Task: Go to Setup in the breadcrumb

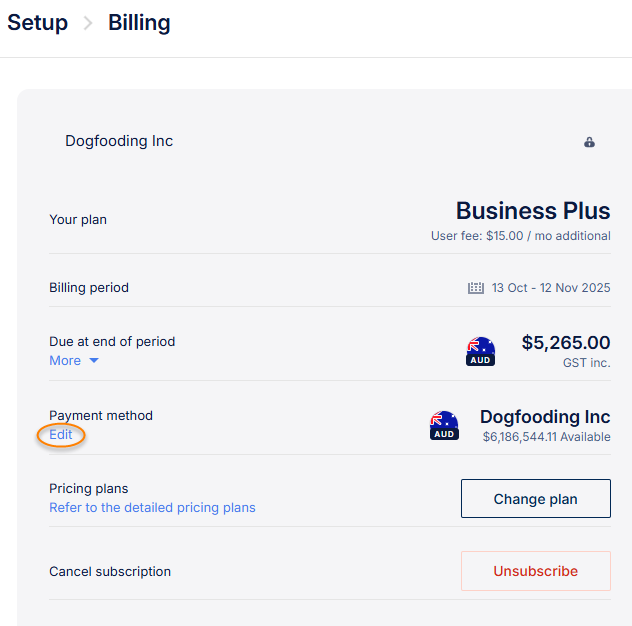Action: (x=37, y=23)
